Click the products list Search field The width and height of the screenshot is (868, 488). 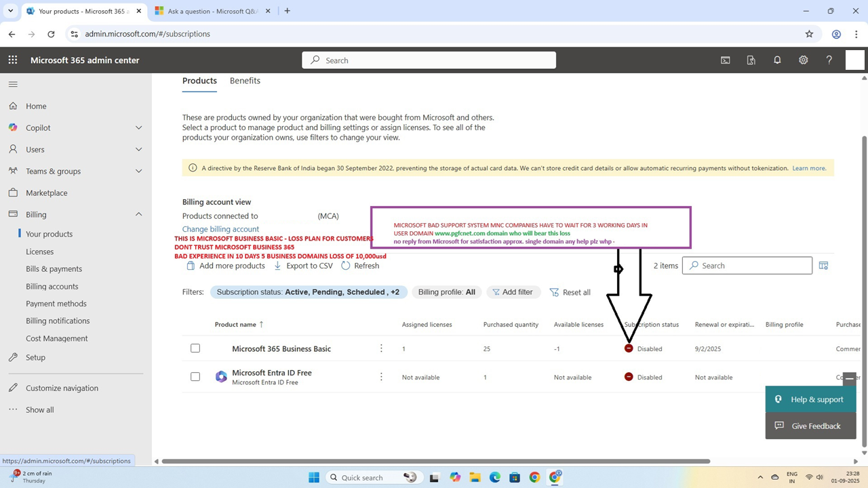pos(747,266)
